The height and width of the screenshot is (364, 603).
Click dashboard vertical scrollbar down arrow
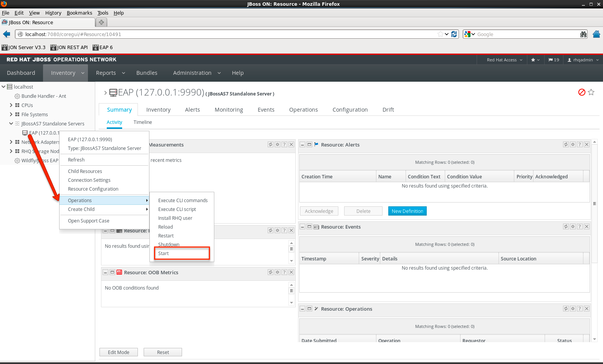pos(595,339)
